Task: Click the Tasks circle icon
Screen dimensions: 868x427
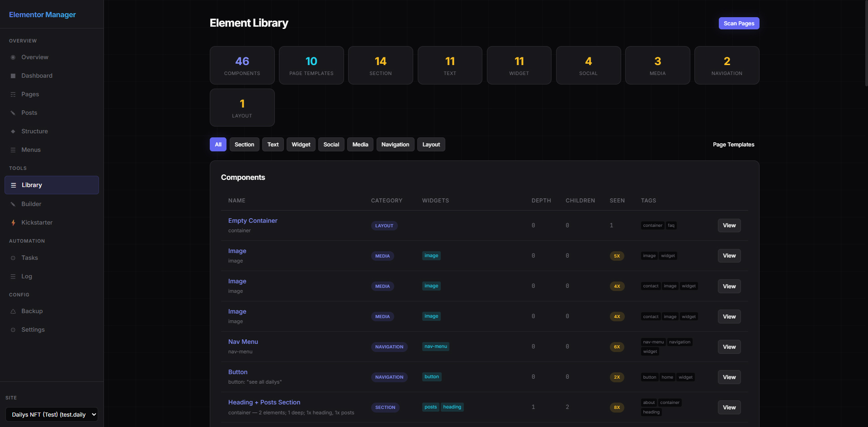Action: [x=13, y=258]
